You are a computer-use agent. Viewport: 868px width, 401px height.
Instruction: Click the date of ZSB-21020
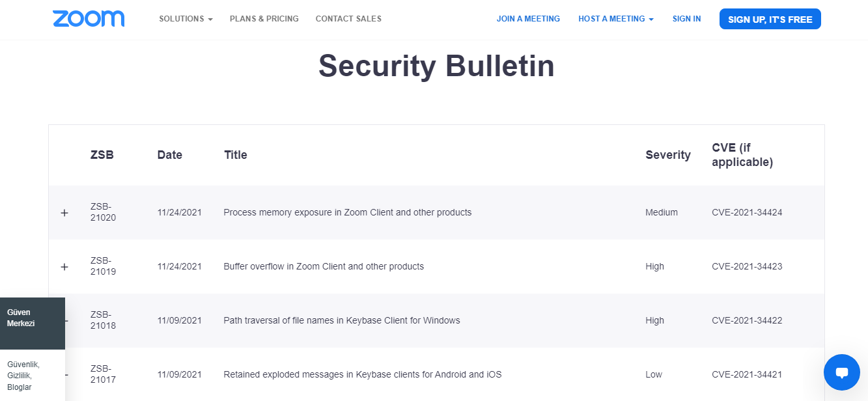click(x=180, y=212)
